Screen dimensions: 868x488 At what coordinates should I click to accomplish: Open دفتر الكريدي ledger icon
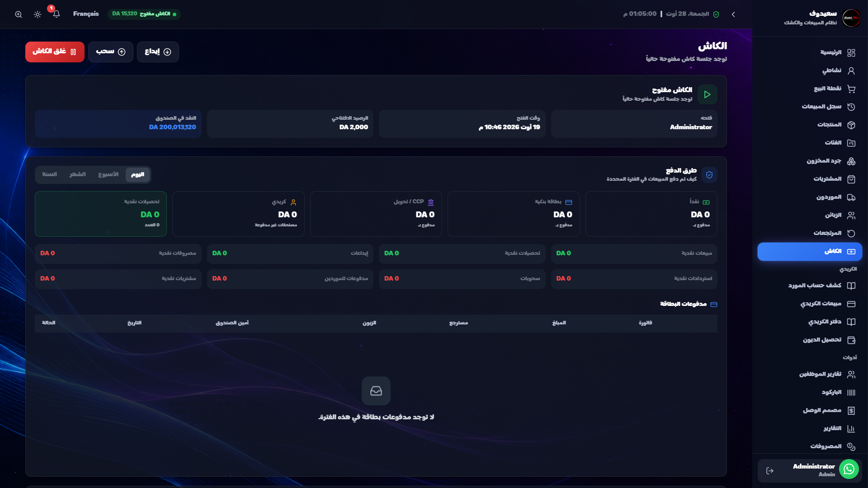[851, 322]
